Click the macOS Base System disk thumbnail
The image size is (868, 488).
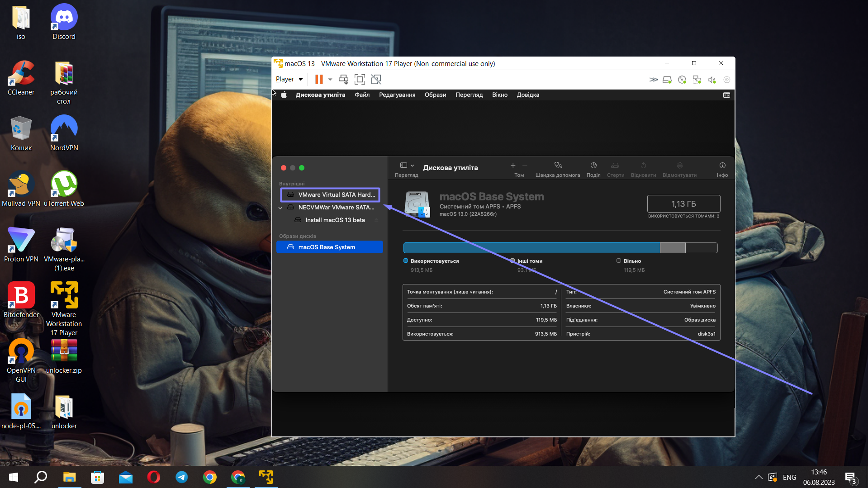click(417, 204)
